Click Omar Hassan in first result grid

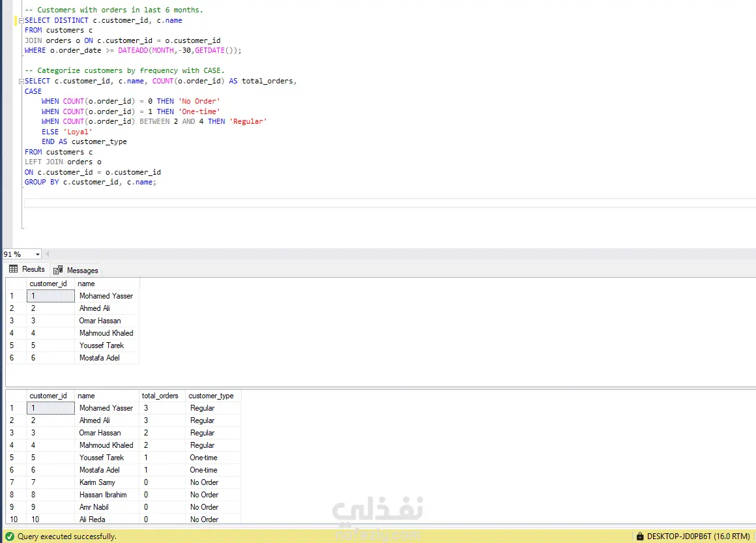(x=106, y=321)
